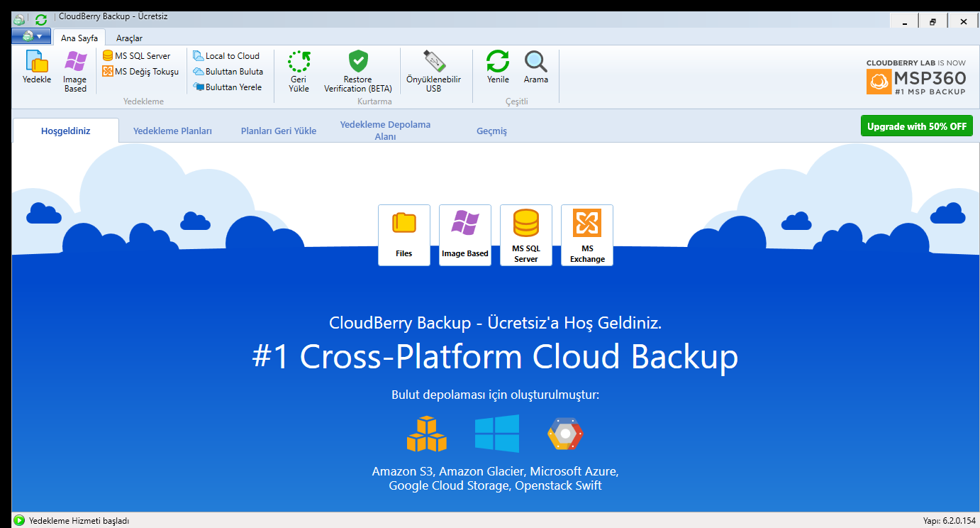Click the Yenile refresh icon
This screenshot has height=528, width=980.
pos(498,68)
